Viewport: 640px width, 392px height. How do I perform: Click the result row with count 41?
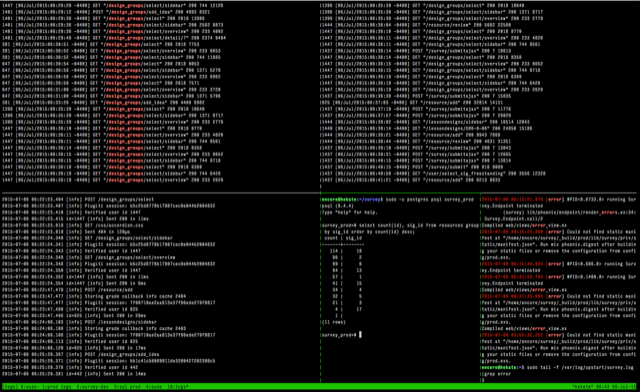click(x=346, y=283)
